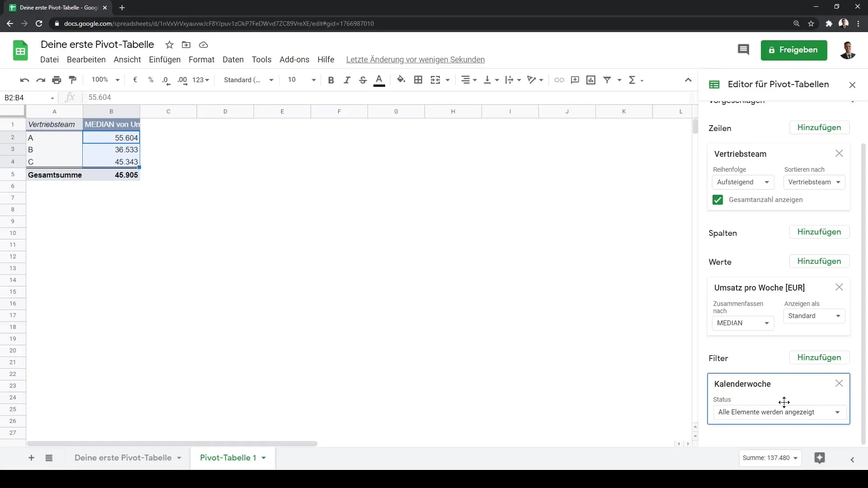The width and height of the screenshot is (868, 488).
Task: Hide the menus with up chevron
Action: click(x=688, y=80)
